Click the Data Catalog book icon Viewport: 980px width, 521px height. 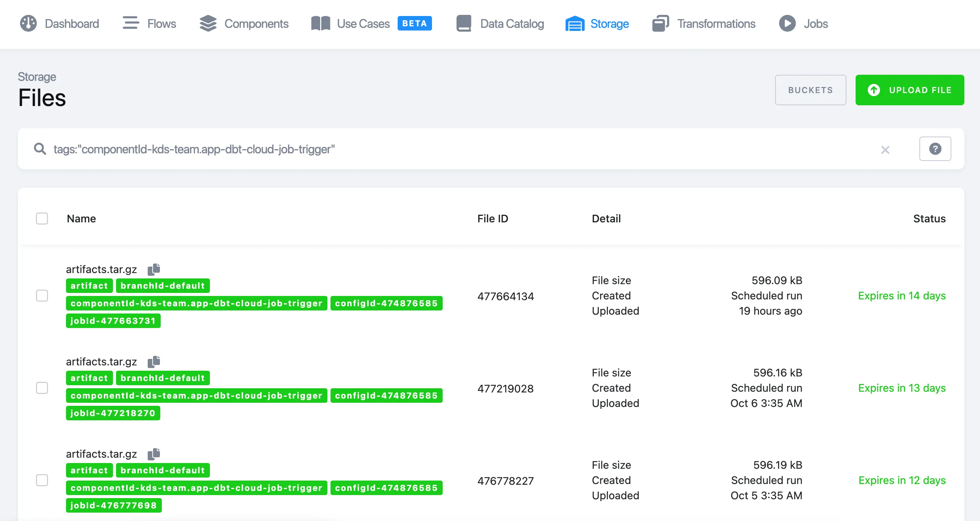[464, 23]
